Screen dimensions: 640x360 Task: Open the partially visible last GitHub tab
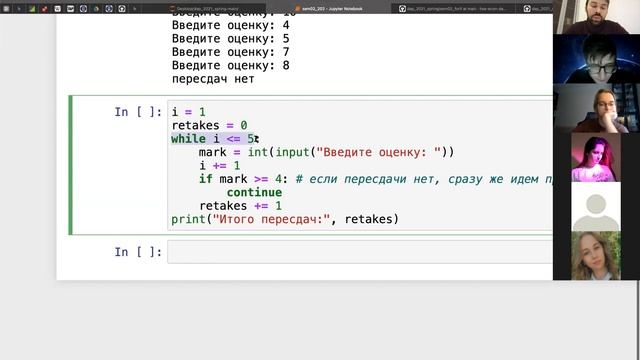click(535, 8)
